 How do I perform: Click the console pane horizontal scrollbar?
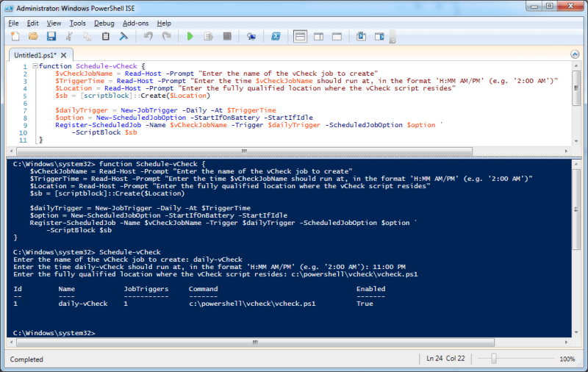[x=255, y=342]
